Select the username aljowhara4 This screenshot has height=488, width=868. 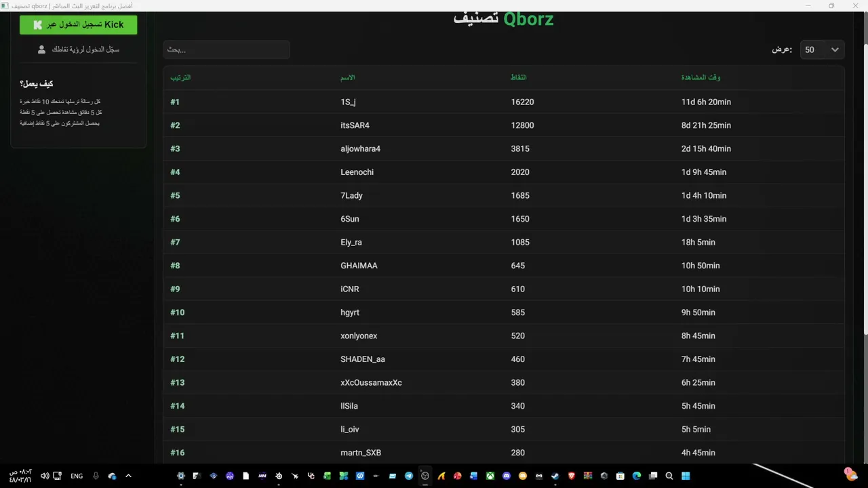pyautogui.click(x=360, y=148)
